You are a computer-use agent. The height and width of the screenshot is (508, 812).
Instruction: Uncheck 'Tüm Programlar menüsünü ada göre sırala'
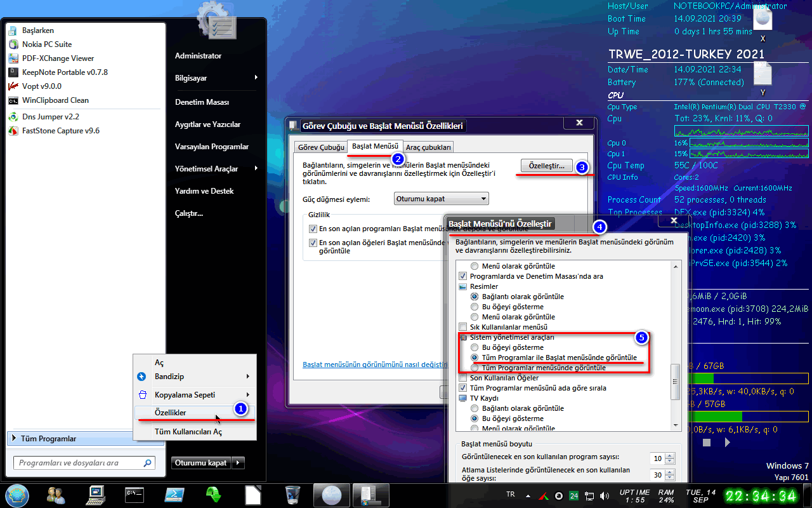[x=462, y=388]
